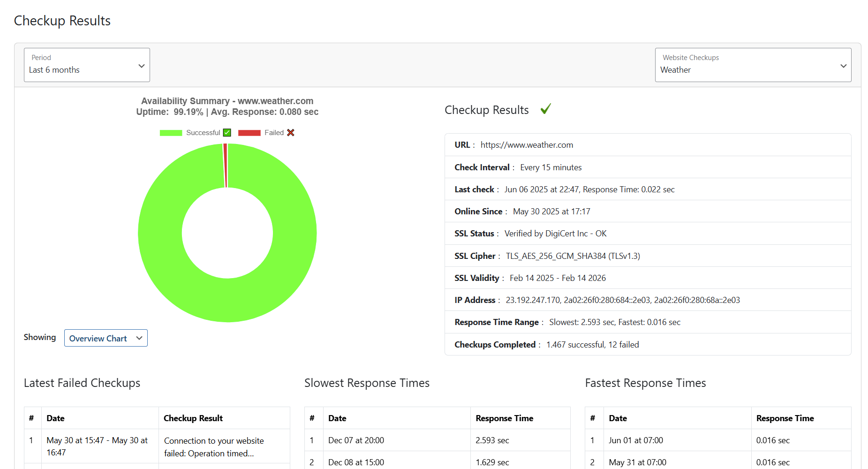Click Date header in Slowest Response Times table
Image resolution: width=868 pixels, height=469 pixels.
pos(337,418)
